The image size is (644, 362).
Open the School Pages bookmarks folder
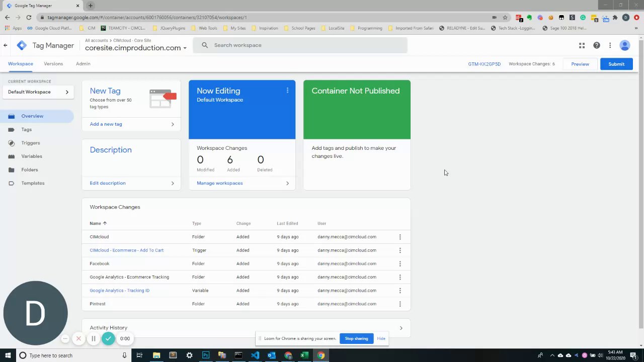[x=300, y=28]
